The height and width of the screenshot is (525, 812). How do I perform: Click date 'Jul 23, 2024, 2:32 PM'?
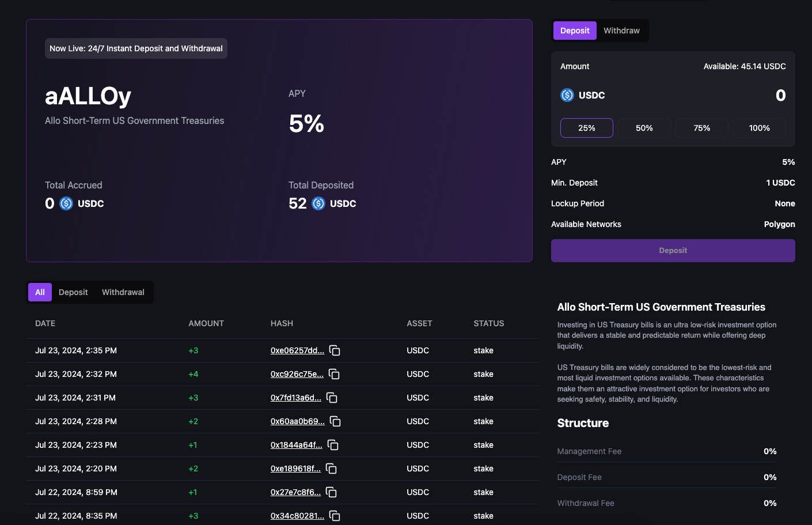click(76, 374)
